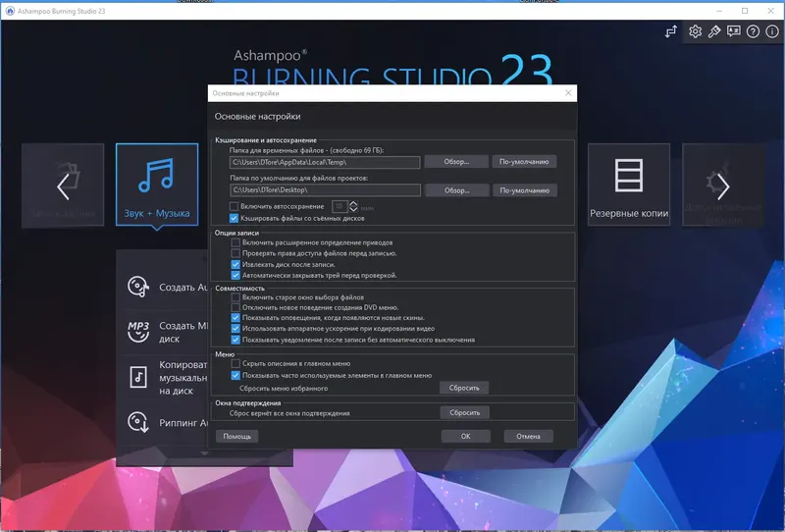Click the Основные настройки heading text
The image size is (785, 532).
pos(257,116)
